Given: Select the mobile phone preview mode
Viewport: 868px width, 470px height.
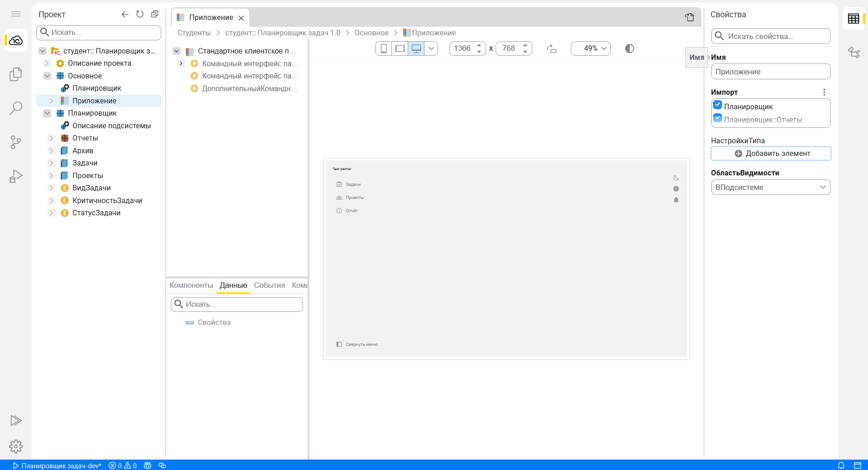Looking at the screenshot, I should click(x=383, y=48).
